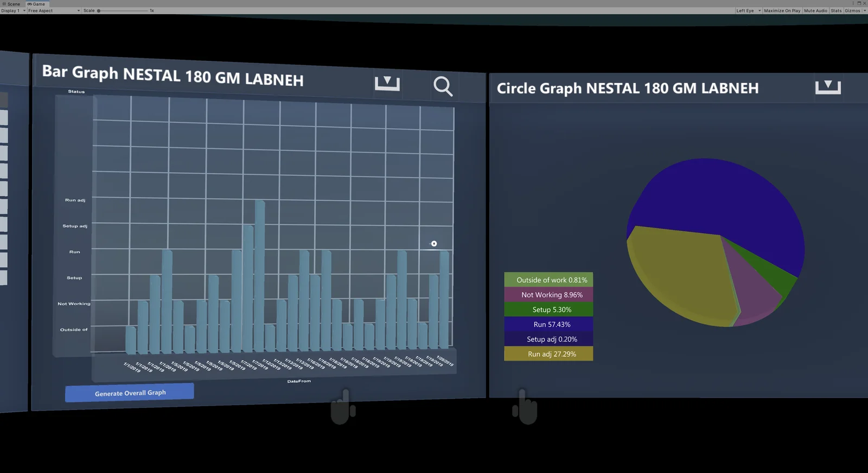Open the Left Eye dropdown
This screenshot has width=868, height=473.
pos(748,10)
